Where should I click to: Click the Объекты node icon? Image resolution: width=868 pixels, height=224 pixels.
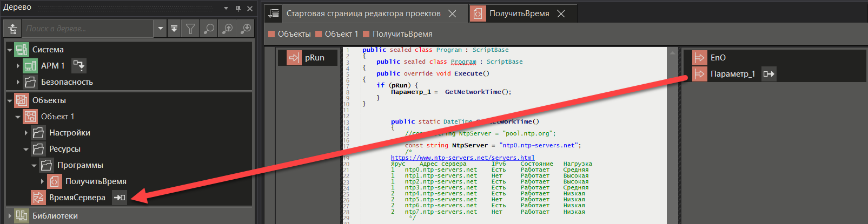(21, 100)
